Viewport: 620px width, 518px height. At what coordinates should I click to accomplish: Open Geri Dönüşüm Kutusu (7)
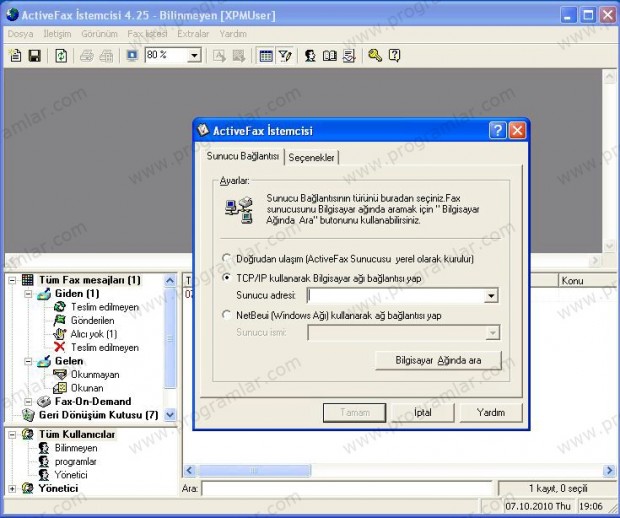coord(98,415)
